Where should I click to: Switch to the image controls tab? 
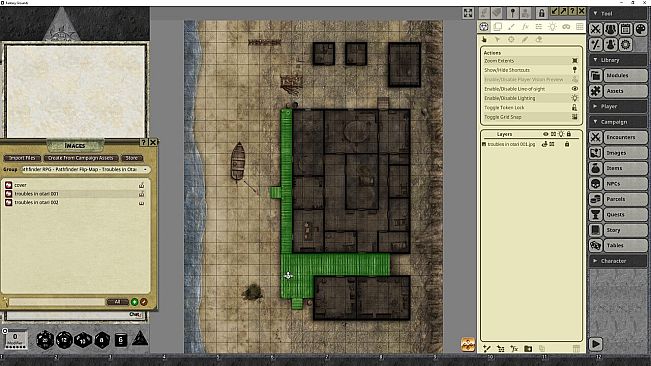pyautogui.click(x=484, y=27)
